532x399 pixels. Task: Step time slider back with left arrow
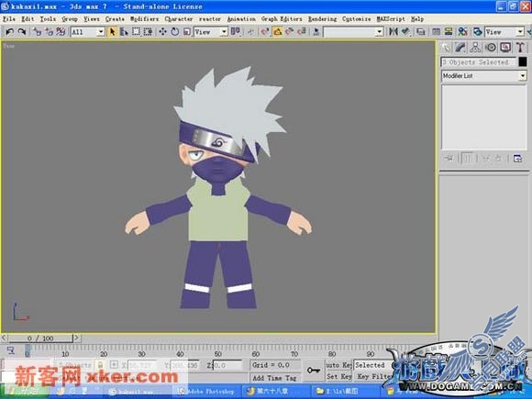point(4,338)
